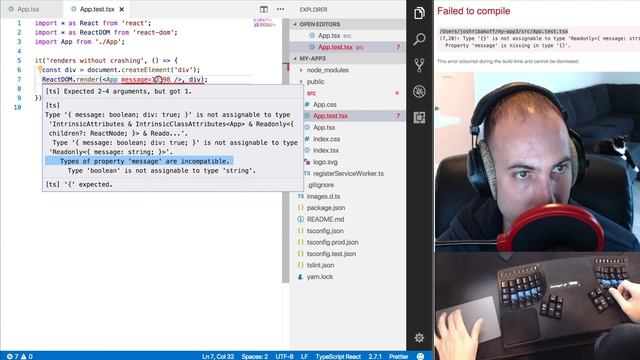The height and width of the screenshot is (360, 640).
Task: Select App.test.tsx in the src folder
Action: 330,116
